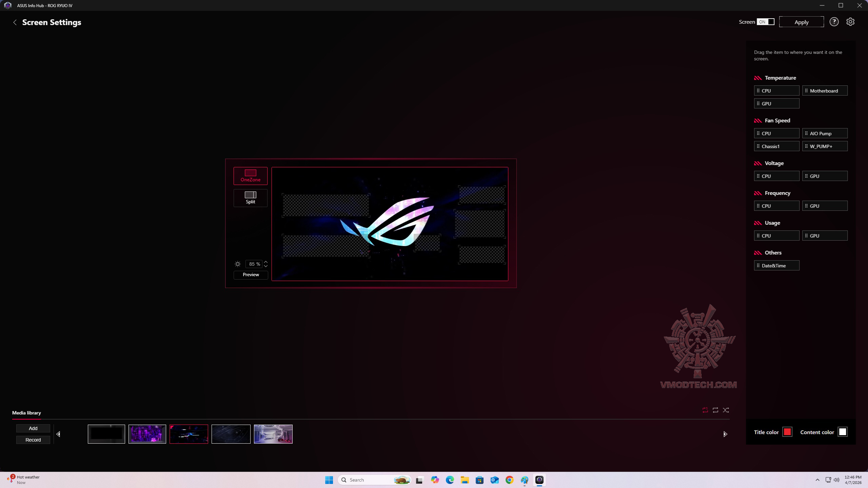Select the Split layout mode
This screenshot has width=868, height=488.
[250, 198]
